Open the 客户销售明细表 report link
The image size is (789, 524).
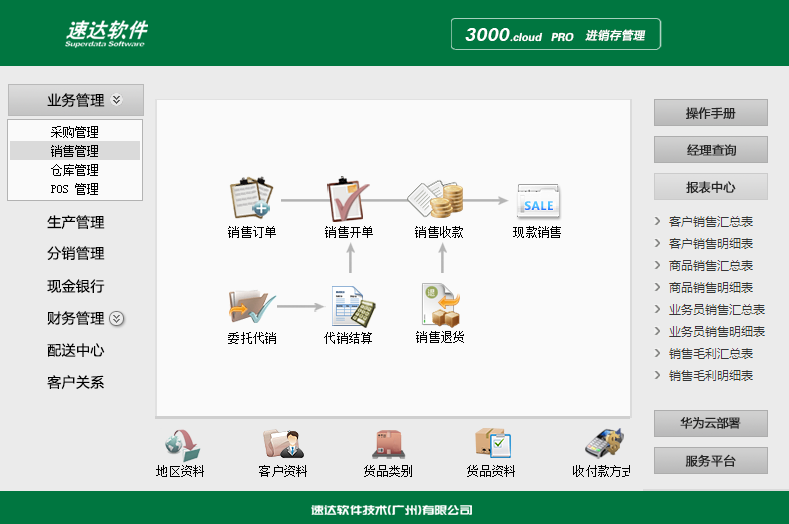pos(711,244)
